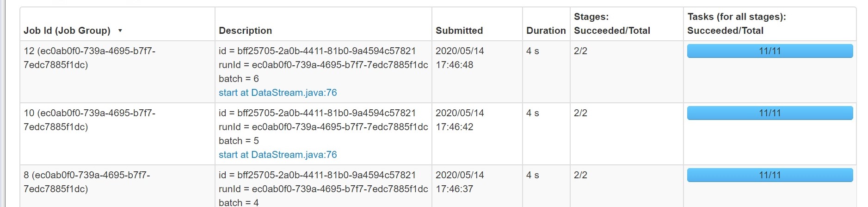Open the DataStream.java:76 link for batch 6
The height and width of the screenshot is (207, 868).
click(x=277, y=93)
